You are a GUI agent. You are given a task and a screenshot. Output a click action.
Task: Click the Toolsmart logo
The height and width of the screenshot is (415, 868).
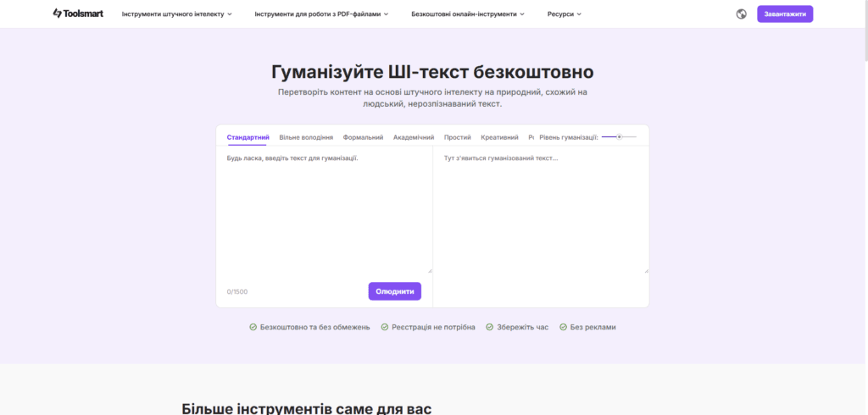click(78, 14)
